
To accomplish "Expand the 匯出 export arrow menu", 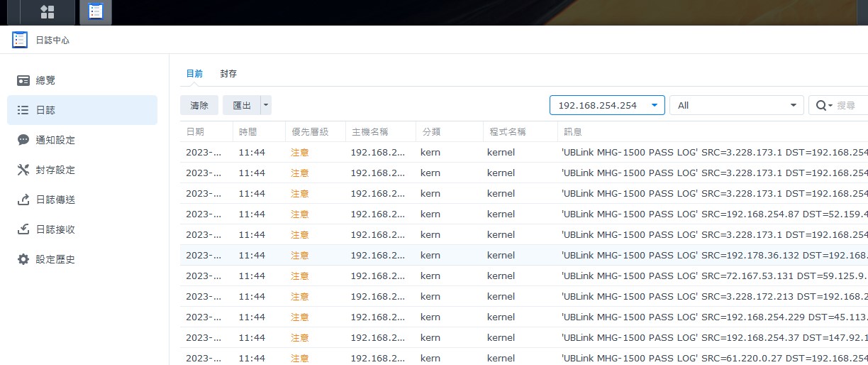I will 266,105.
